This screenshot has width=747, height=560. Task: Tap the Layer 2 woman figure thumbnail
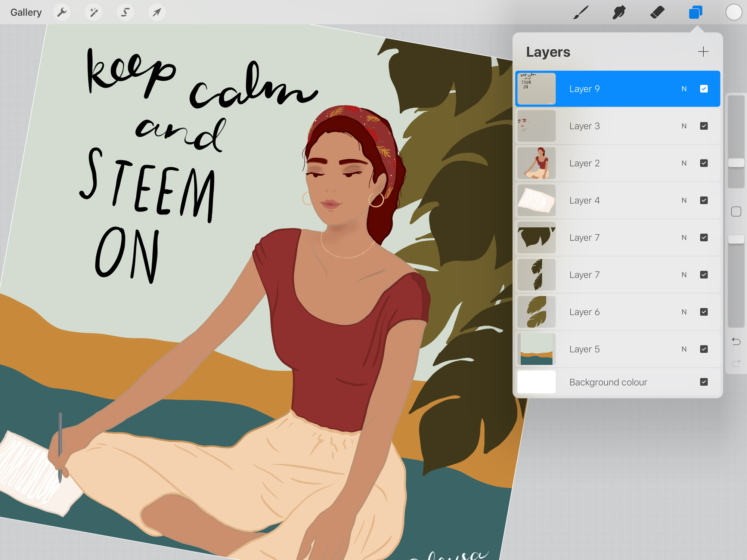536,163
